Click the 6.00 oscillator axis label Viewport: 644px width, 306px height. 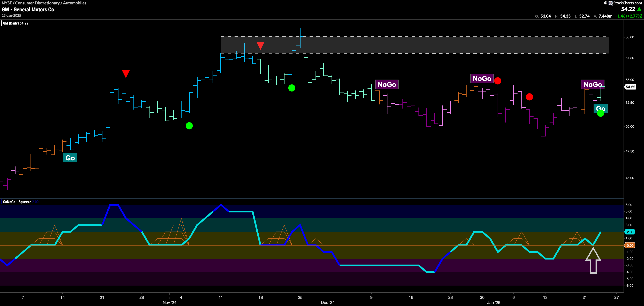pyautogui.click(x=629, y=205)
